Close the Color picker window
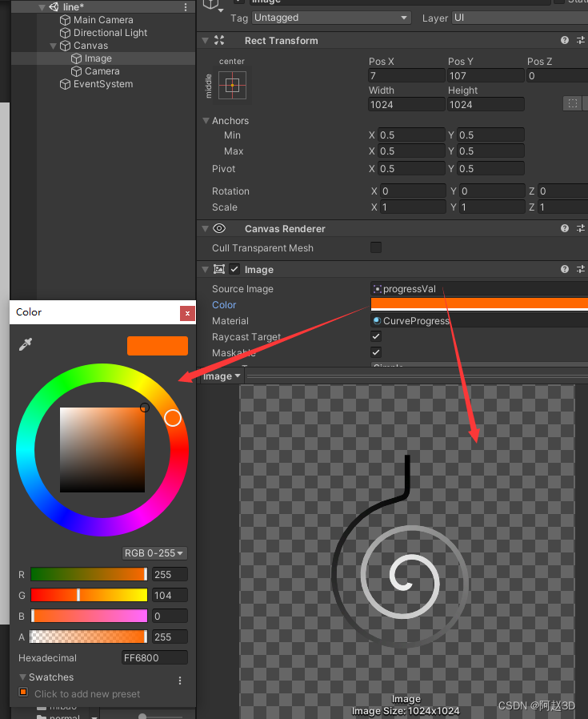The height and width of the screenshot is (719, 588). 187,313
